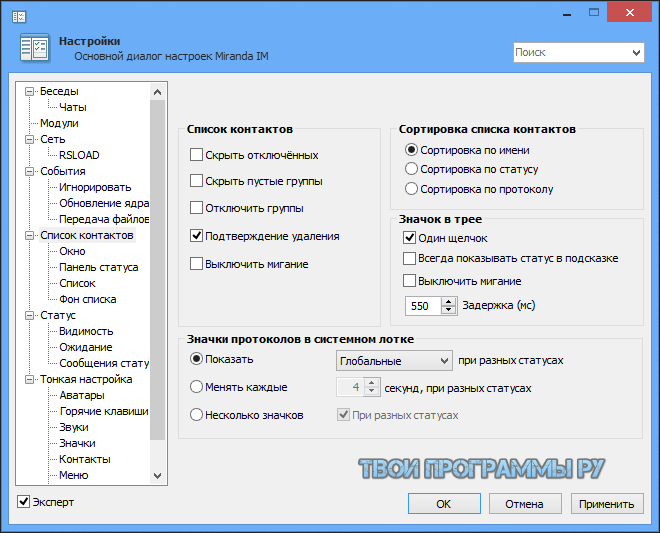Toggle 'Подтверждение удаления' checkbox
The width and height of the screenshot is (660, 533).
(197, 236)
